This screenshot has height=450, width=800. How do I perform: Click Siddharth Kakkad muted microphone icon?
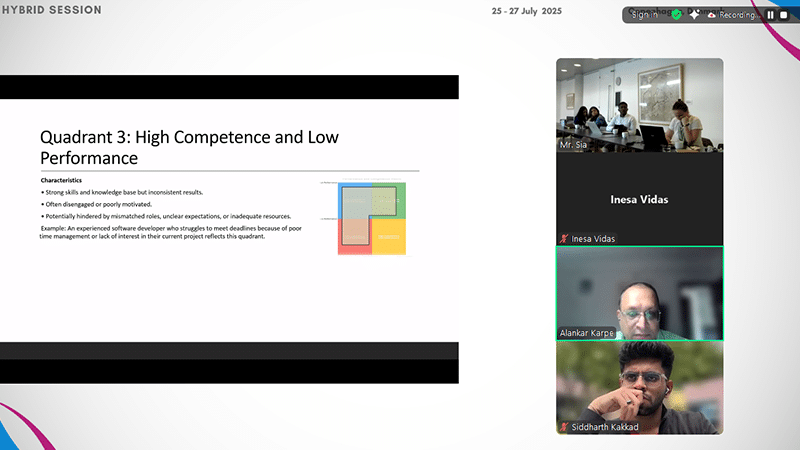564,427
